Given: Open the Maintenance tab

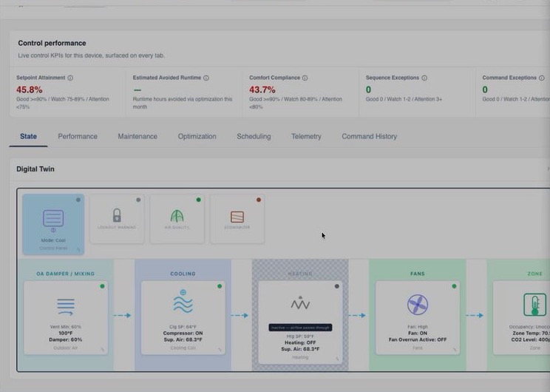Looking at the screenshot, I should 137,137.
